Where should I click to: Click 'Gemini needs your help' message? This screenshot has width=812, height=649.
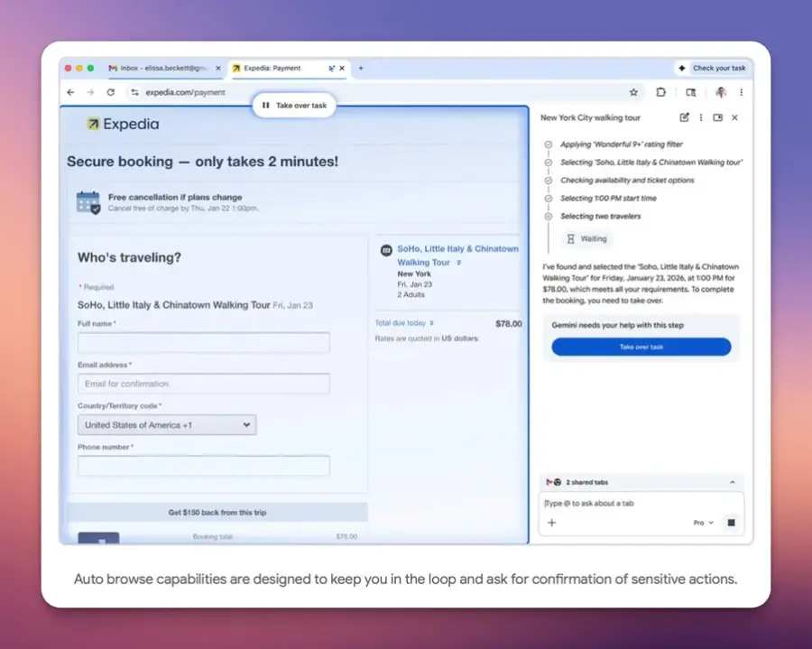(x=618, y=325)
